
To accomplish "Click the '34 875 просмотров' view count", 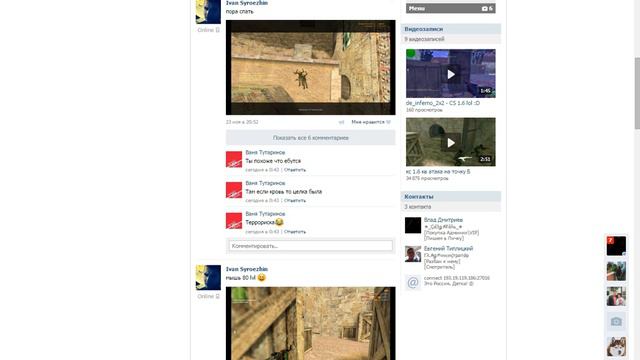I will point(427,179).
